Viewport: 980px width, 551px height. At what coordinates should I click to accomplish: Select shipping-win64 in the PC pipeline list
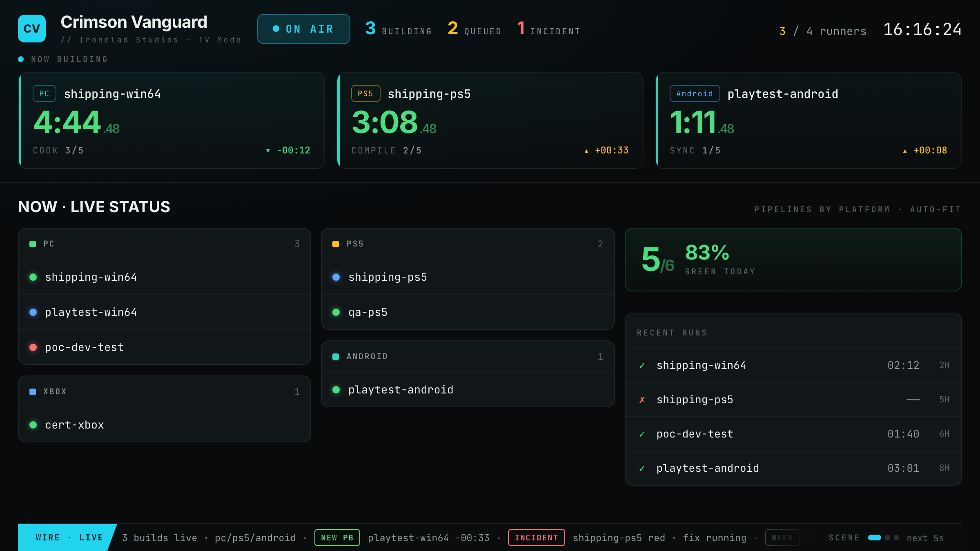click(165, 277)
